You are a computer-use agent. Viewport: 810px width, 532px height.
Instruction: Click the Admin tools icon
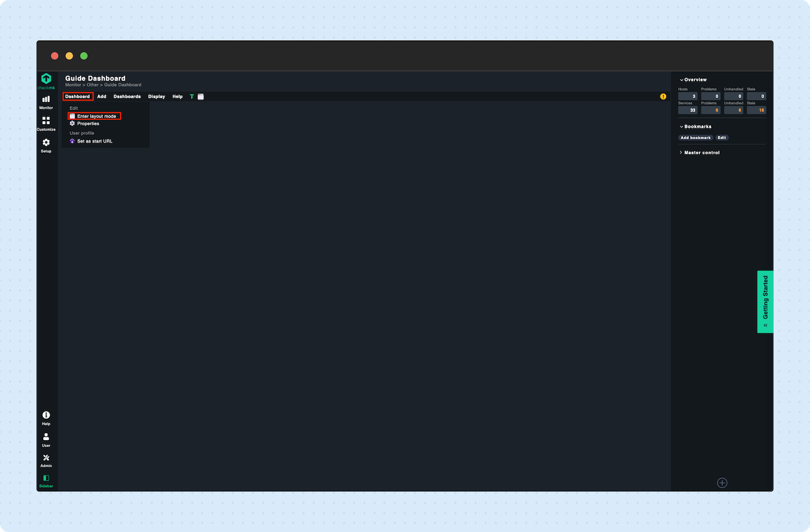pyautogui.click(x=46, y=460)
